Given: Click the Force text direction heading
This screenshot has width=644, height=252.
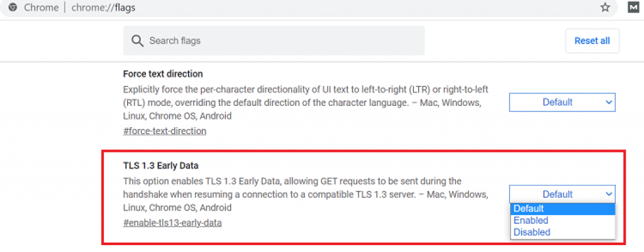Looking at the screenshot, I should [163, 74].
